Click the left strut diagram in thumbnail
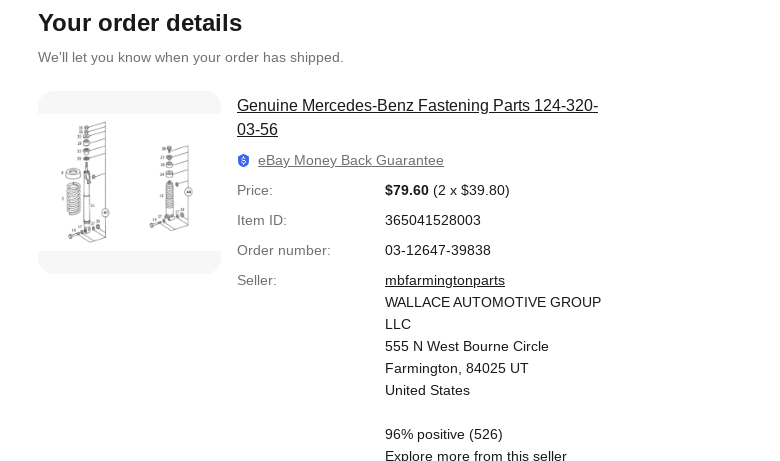Viewport: 780px width, 461px height. [86, 181]
